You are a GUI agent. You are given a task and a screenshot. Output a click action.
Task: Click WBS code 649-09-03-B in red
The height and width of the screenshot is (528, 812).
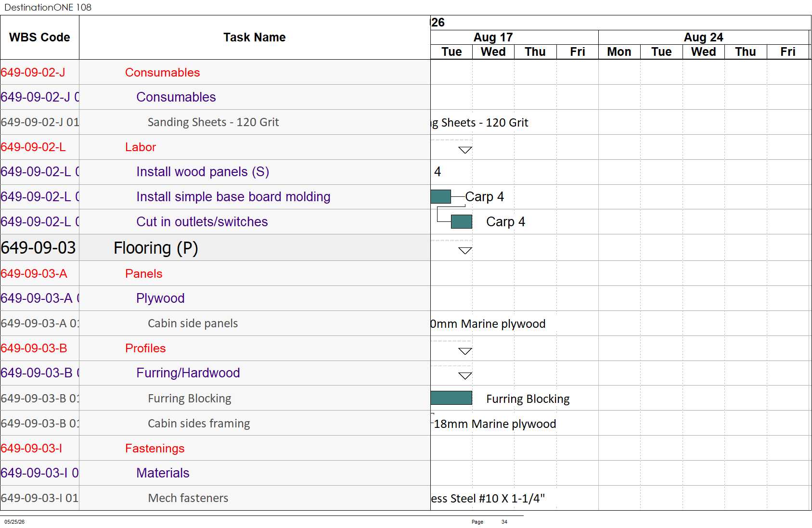tap(34, 348)
